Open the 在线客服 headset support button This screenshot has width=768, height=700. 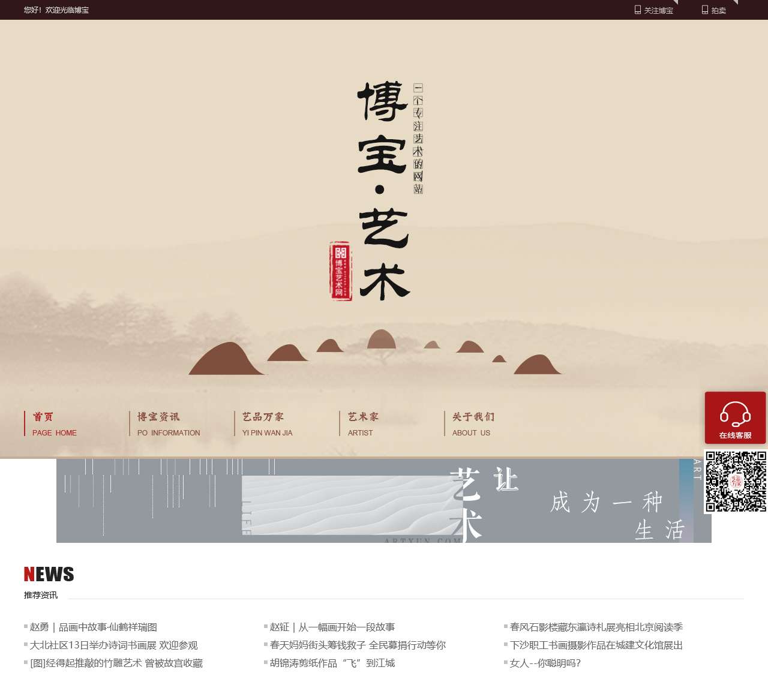[735, 417]
